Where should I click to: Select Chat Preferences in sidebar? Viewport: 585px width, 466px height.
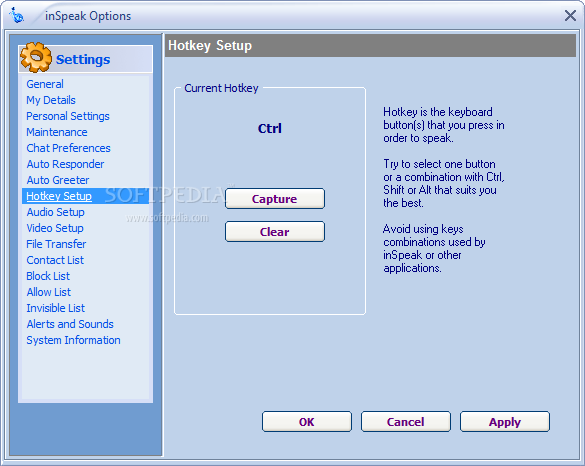point(68,148)
